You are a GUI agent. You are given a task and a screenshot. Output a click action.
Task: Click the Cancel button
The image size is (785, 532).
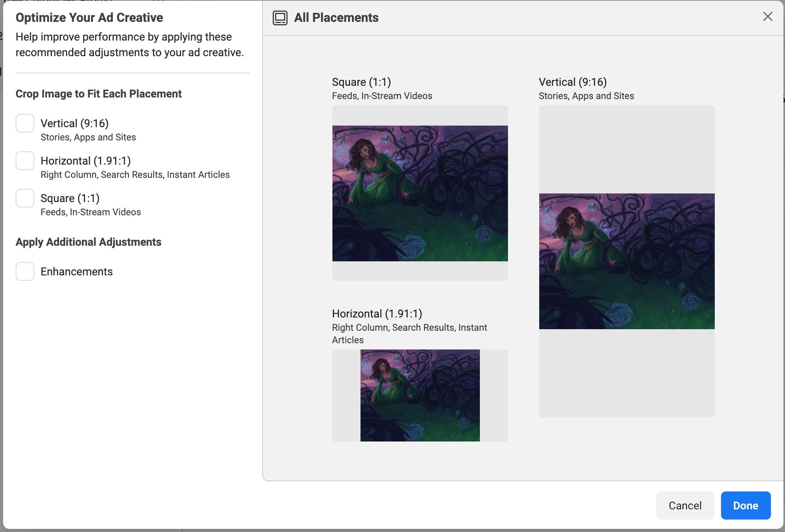(x=685, y=505)
